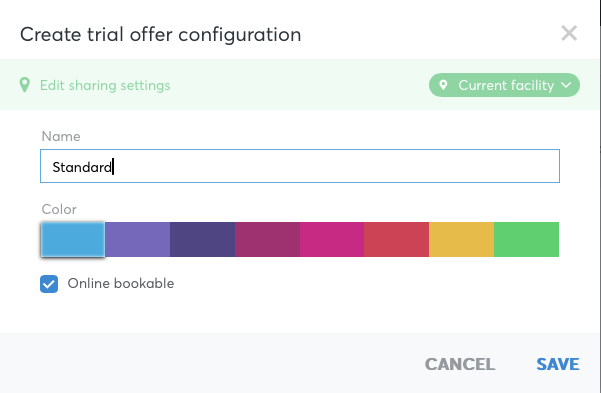The image size is (601, 393).
Task: Open Edit sharing settings link
Action: point(105,85)
